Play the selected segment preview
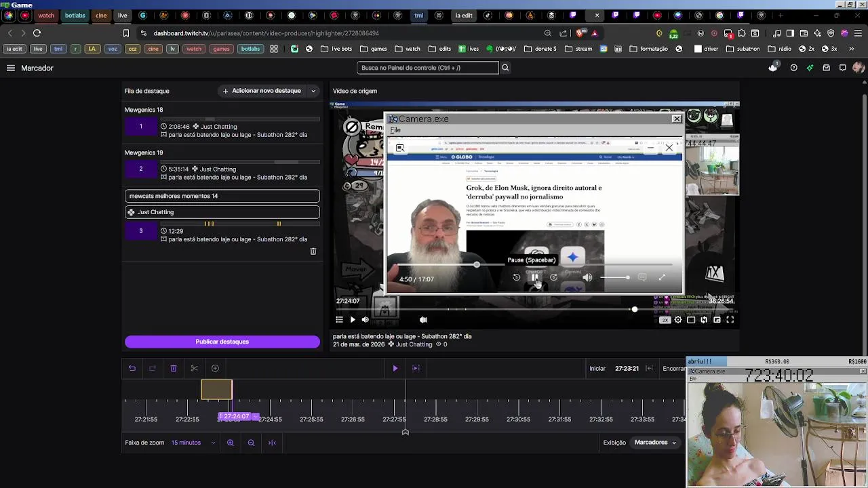 click(x=395, y=368)
